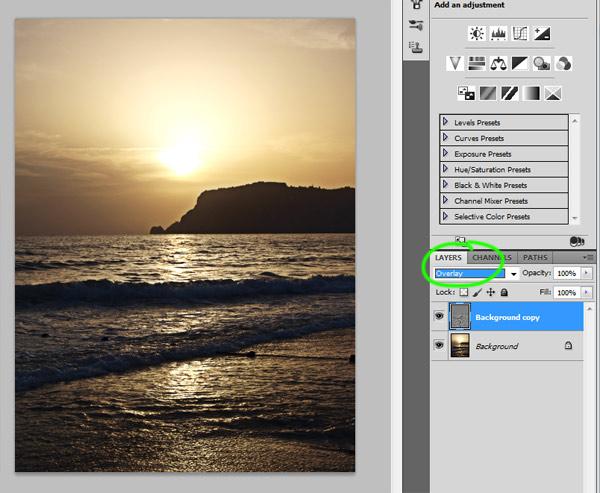
Task: Click the Selective Color Presets entry
Action: click(x=491, y=216)
